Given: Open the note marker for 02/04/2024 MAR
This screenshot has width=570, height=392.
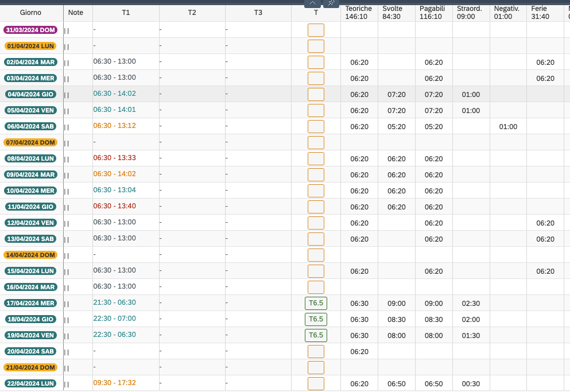Looking at the screenshot, I should [x=67, y=63].
